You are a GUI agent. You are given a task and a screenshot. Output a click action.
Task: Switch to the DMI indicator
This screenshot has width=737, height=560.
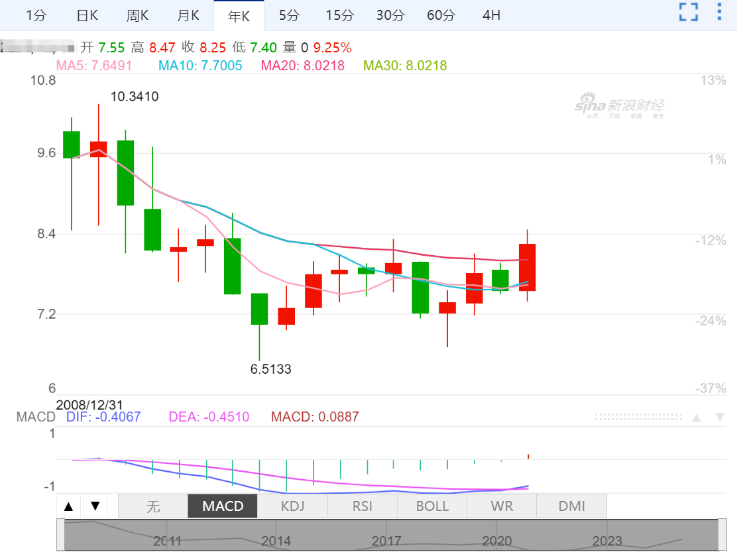click(571, 506)
